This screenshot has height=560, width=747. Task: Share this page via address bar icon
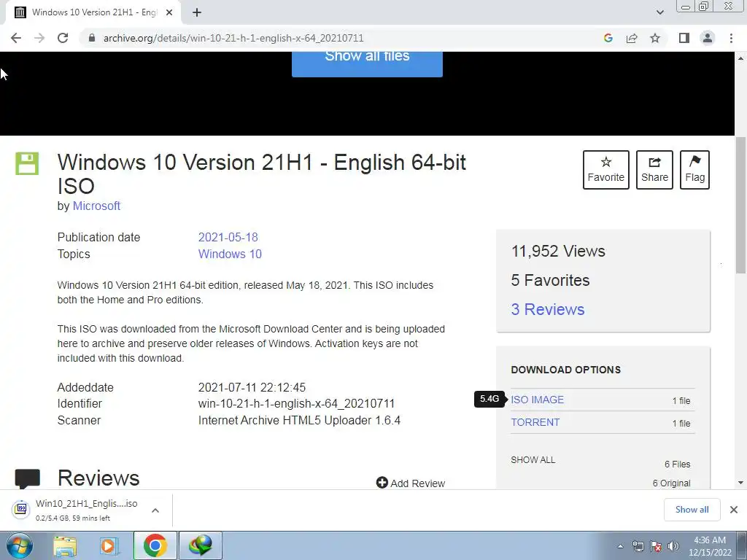click(632, 38)
